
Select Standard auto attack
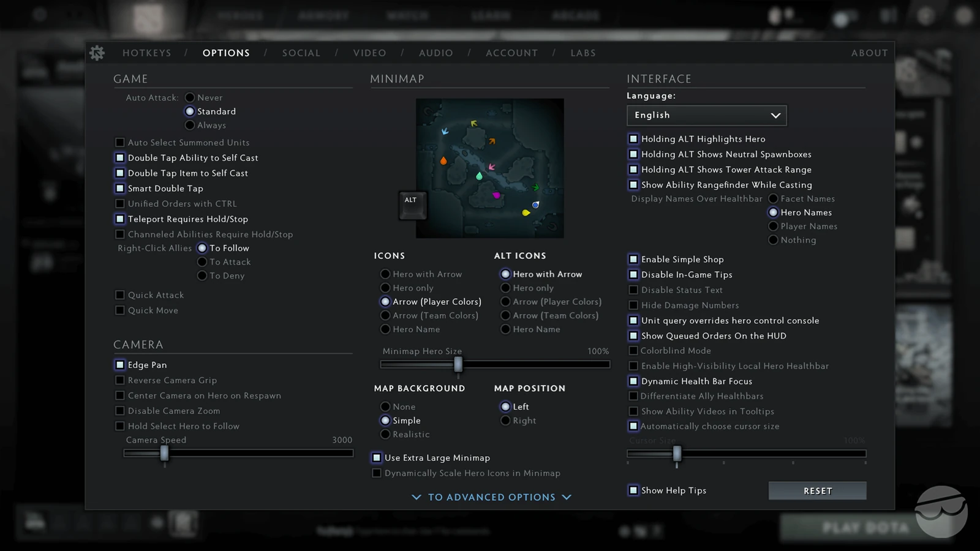(x=190, y=111)
